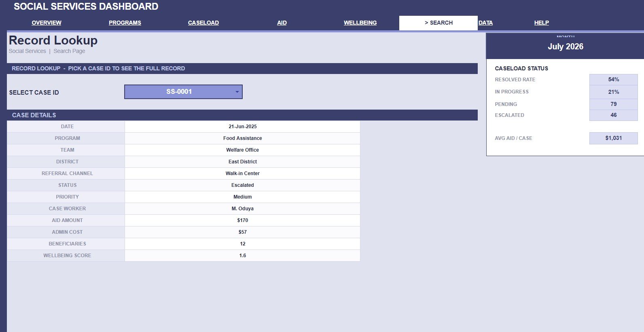Go to the OVERVIEW tab
Screen dimensions: 644x332
click(x=47, y=23)
